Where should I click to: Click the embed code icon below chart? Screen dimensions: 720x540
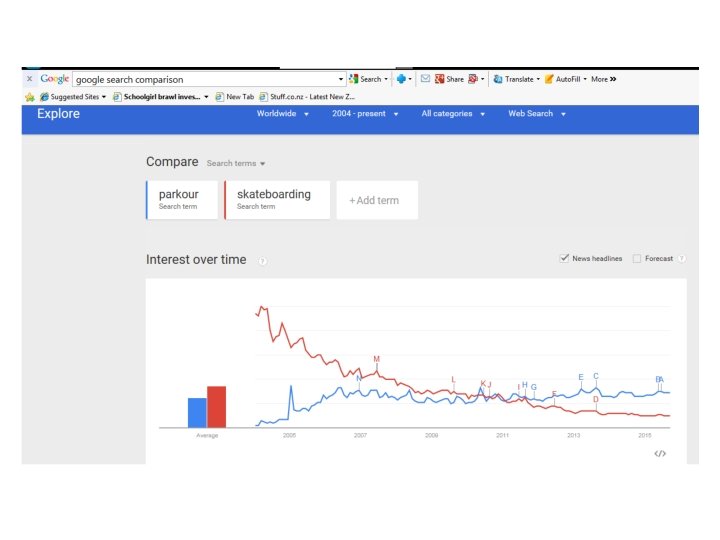pyautogui.click(x=660, y=453)
